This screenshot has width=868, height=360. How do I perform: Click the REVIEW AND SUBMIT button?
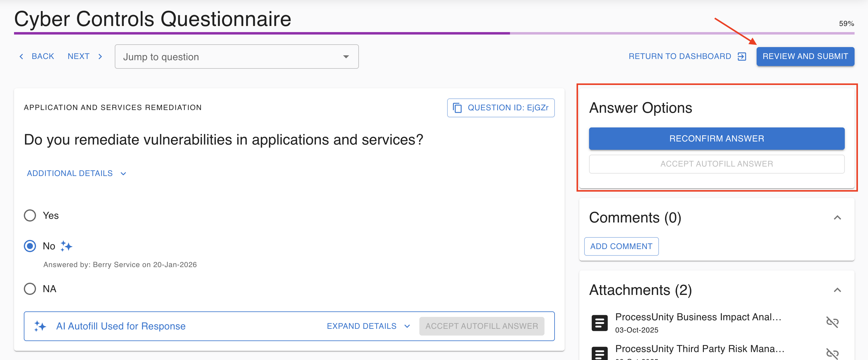(805, 56)
